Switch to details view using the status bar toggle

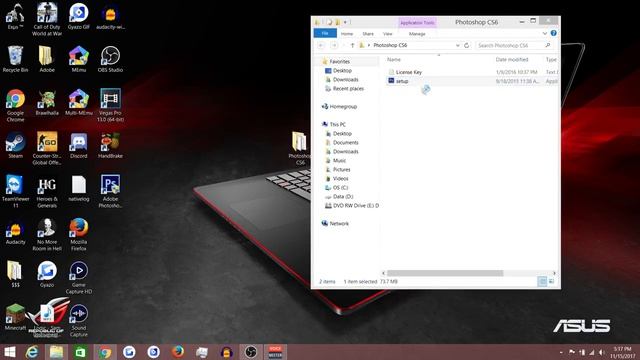542,281
